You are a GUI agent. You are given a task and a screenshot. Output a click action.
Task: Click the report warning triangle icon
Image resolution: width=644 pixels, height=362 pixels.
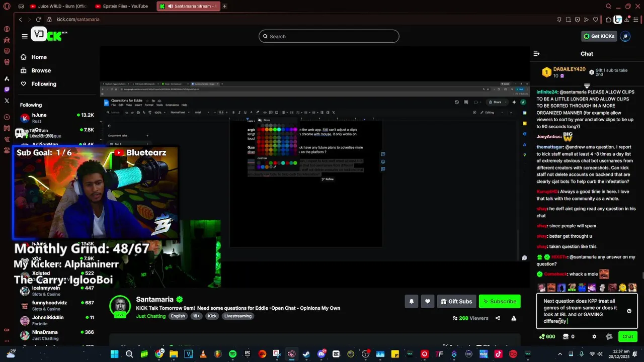(514, 318)
